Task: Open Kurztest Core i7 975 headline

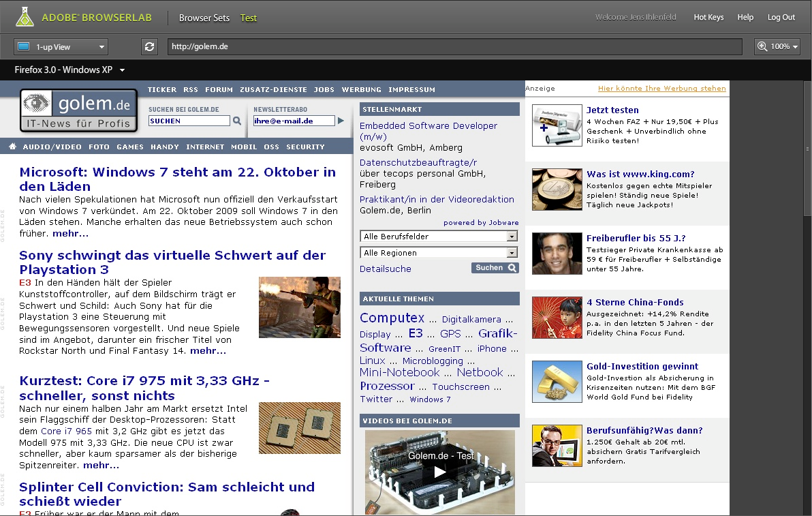Action: [x=144, y=388]
